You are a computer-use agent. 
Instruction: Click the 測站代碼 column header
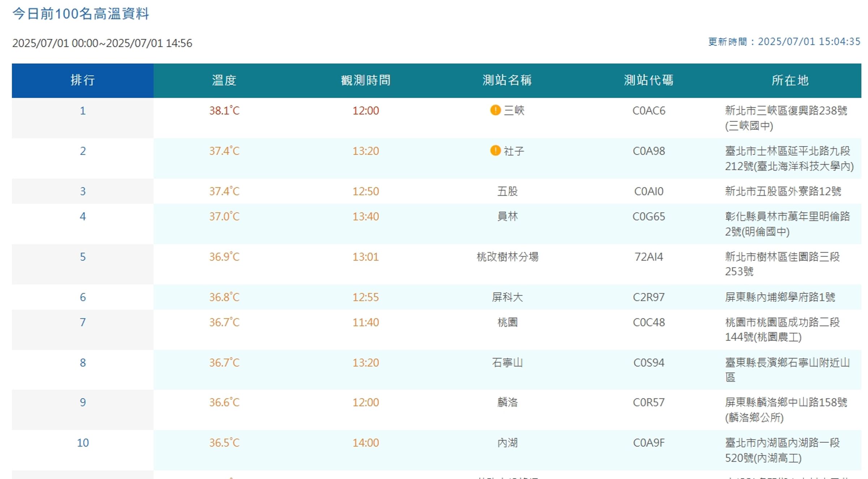coord(648,80)
